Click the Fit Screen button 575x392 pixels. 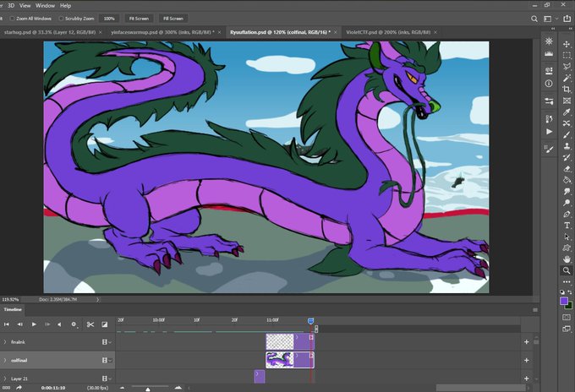coord(139,19)
